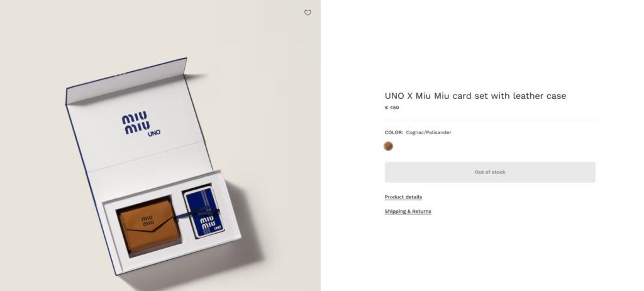Click the brown leather card case in photo
644x291 pixels.
click(150, 226)
